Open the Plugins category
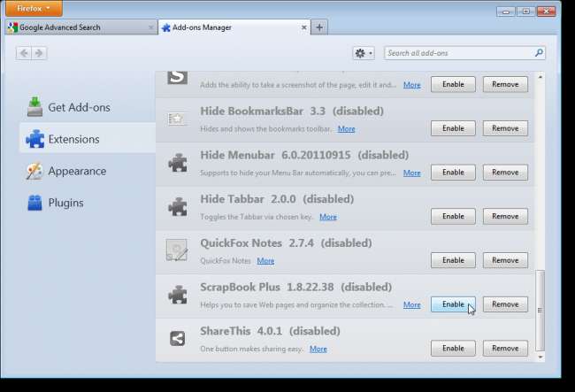 click(x=88, y=203)
